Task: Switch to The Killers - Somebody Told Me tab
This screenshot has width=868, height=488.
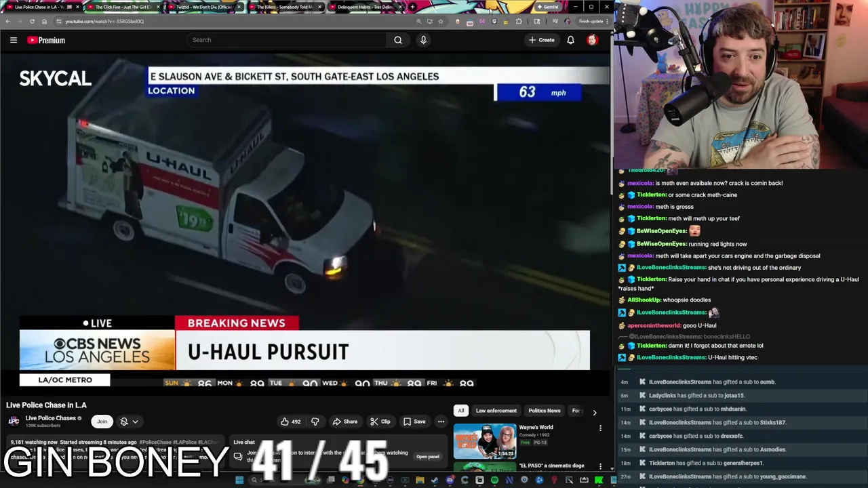Action: (283, 7)
